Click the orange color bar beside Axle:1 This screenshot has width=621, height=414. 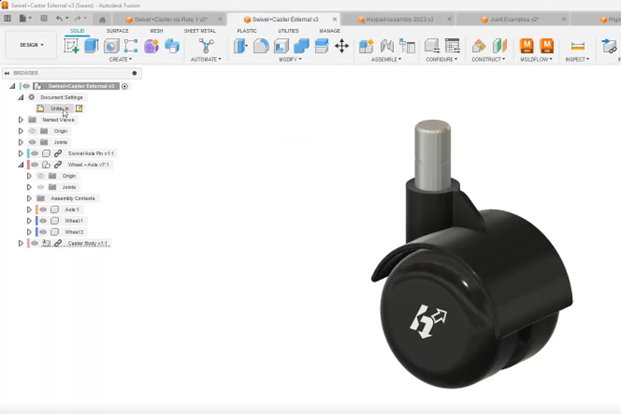pos(36,210)
